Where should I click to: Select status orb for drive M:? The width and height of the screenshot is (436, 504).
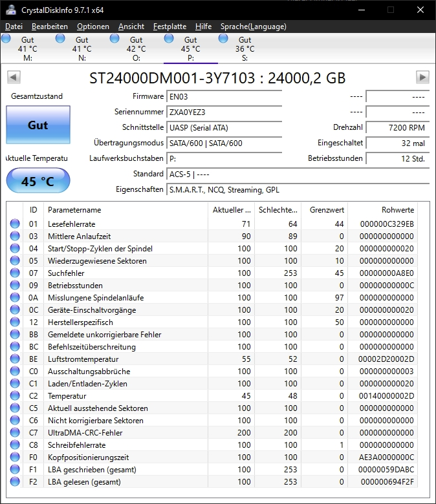[x=6, y=39]
